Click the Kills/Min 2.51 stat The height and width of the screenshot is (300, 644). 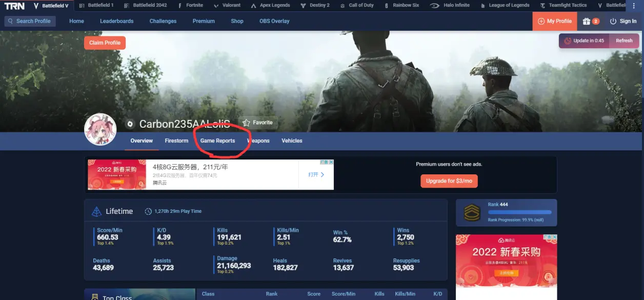tap(288, 236)
